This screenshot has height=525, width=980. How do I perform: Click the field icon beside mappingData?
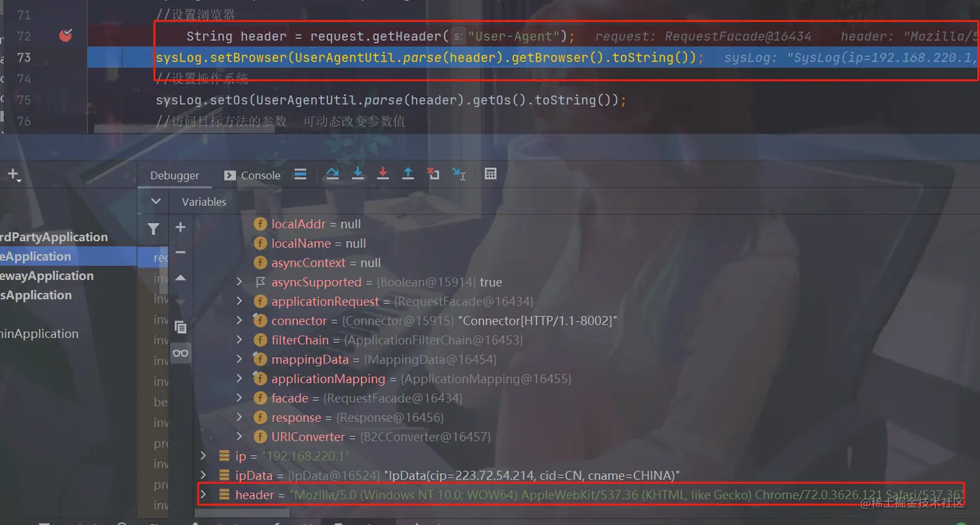(260, 359)
